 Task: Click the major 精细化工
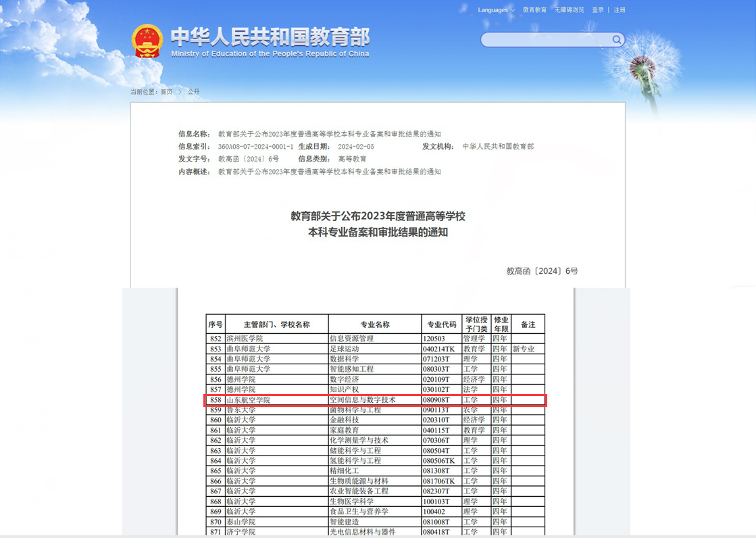click(345, 471)
